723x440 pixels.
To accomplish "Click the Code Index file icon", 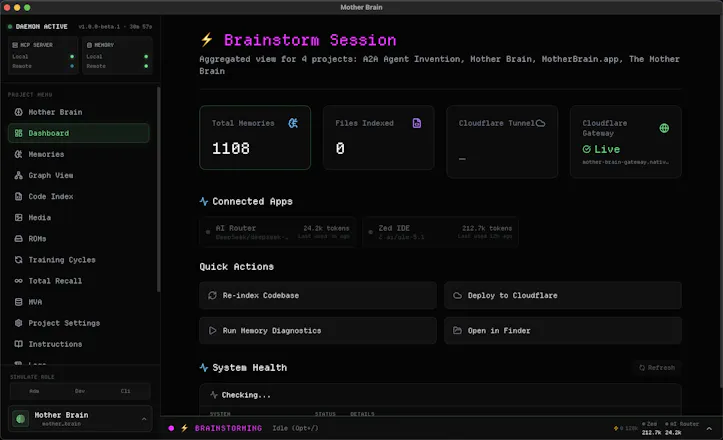I will tap(18, 196).
